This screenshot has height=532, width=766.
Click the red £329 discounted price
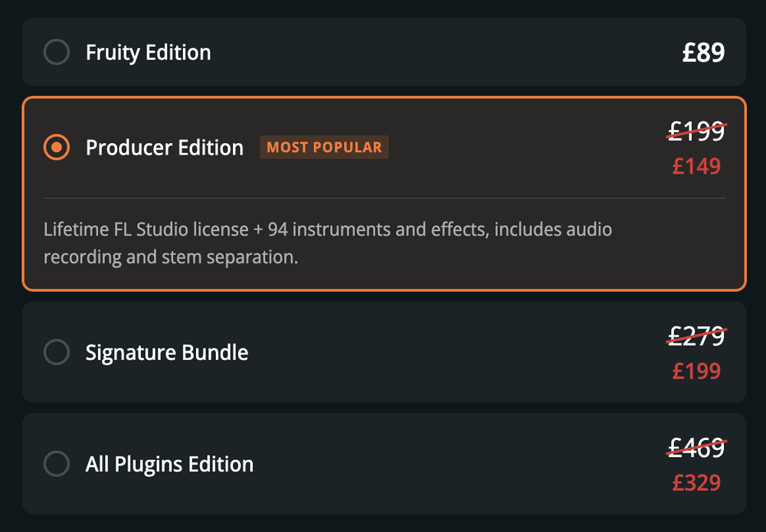point(696,482)
